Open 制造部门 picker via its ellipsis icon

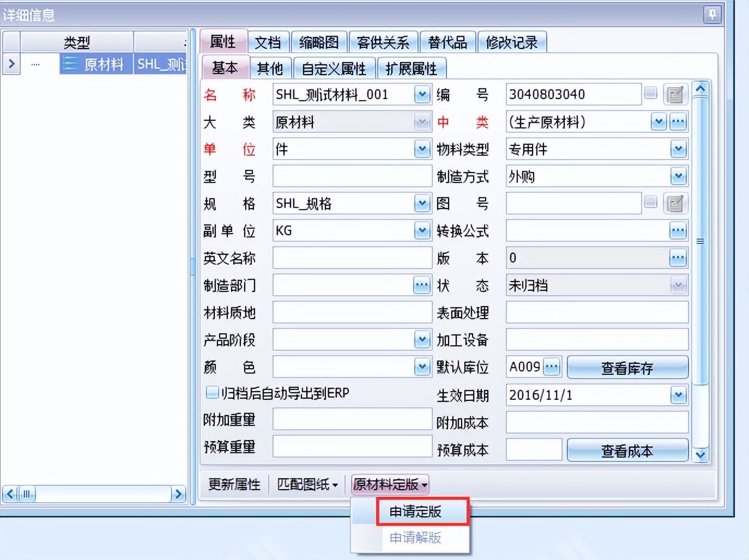(421, 285)
